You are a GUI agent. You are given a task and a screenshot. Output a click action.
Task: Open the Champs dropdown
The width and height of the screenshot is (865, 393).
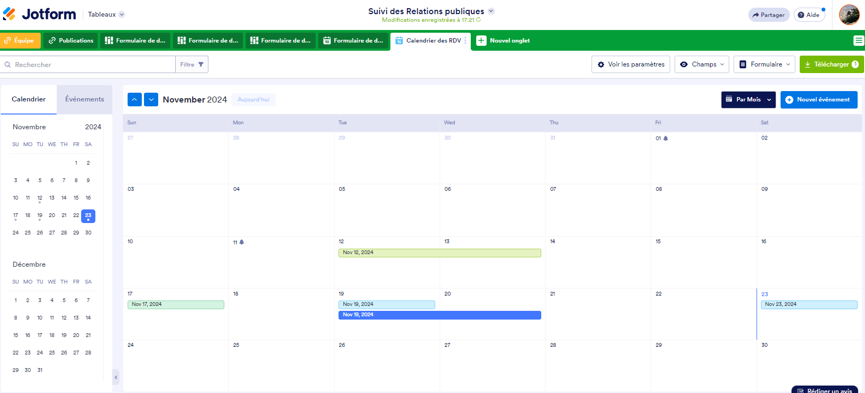702,65
